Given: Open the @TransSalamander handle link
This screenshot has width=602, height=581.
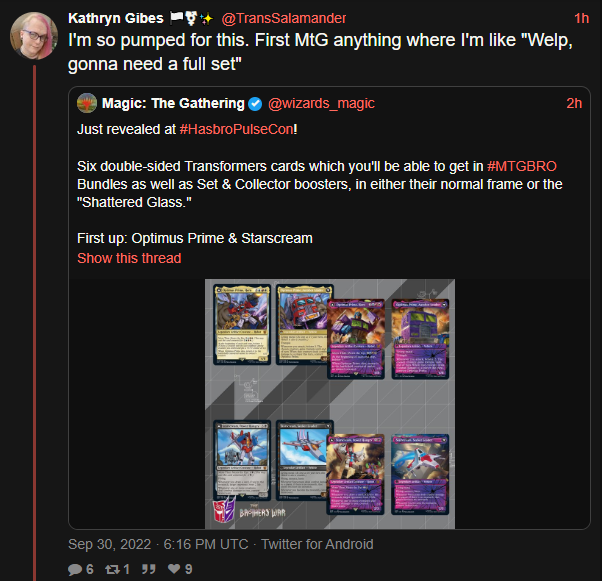Looking at the screenshot, I should click(284, 18).
